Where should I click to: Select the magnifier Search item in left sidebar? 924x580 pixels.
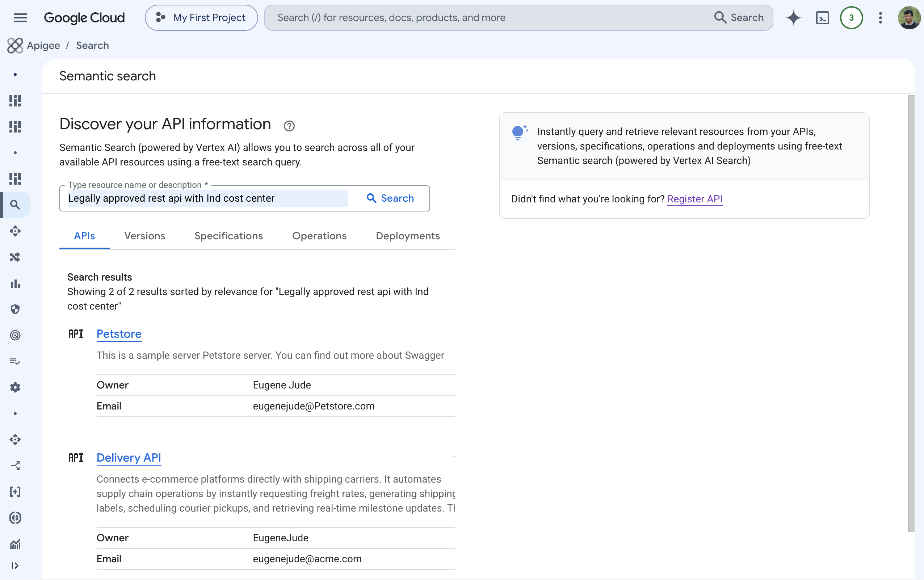click(x=15, y=205)
